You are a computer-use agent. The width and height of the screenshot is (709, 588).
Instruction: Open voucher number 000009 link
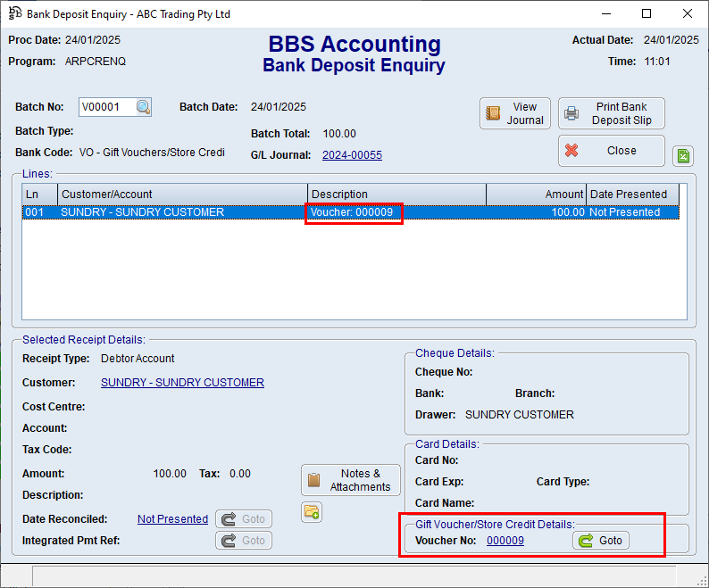505,541
